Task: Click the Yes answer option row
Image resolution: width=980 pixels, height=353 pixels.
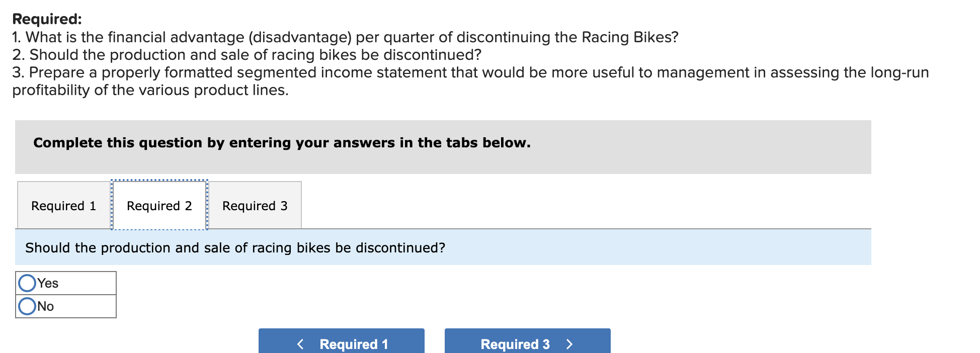Action: [x=65, y=283]
